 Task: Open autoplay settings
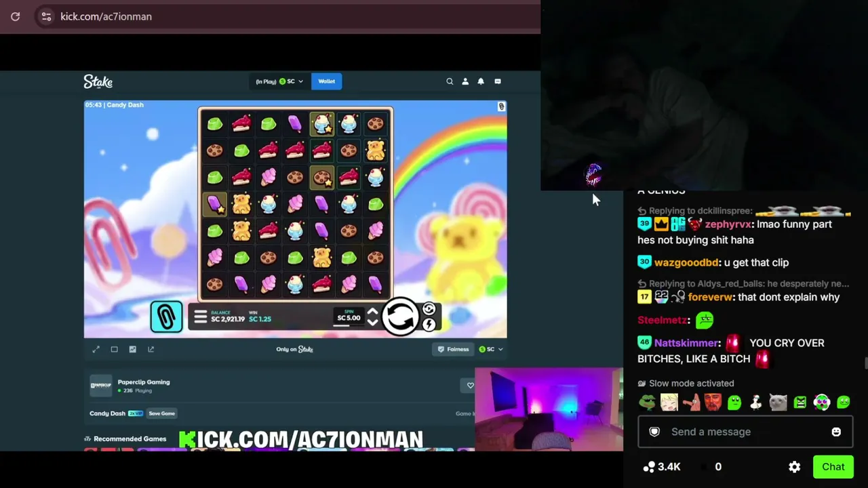click(429, 309)
